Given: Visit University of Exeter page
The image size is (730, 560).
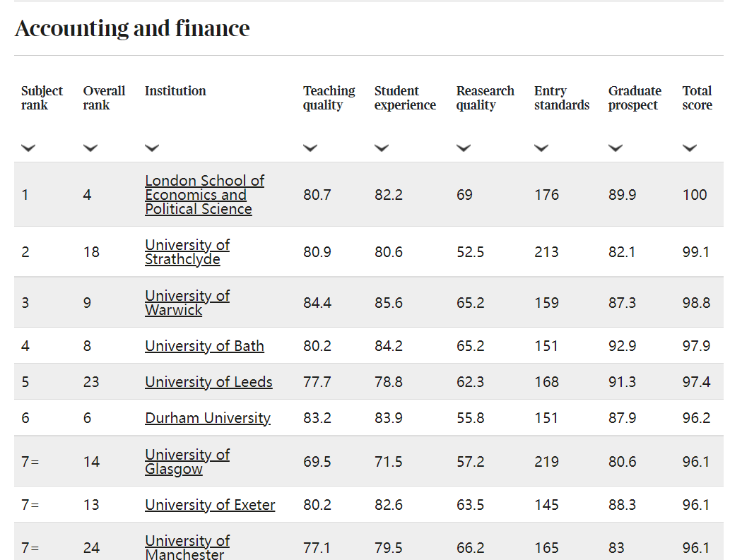Looking at the screenshot, I should [x=210, y=505].
